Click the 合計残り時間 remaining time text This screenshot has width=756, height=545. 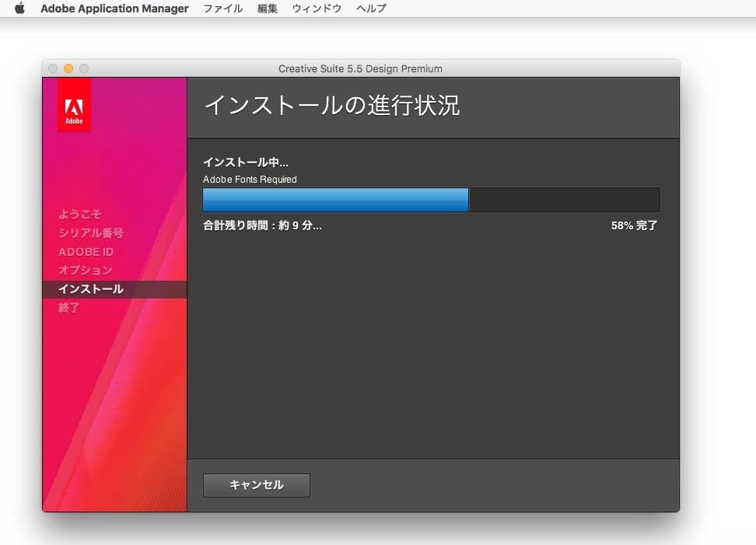pos(262,225)
